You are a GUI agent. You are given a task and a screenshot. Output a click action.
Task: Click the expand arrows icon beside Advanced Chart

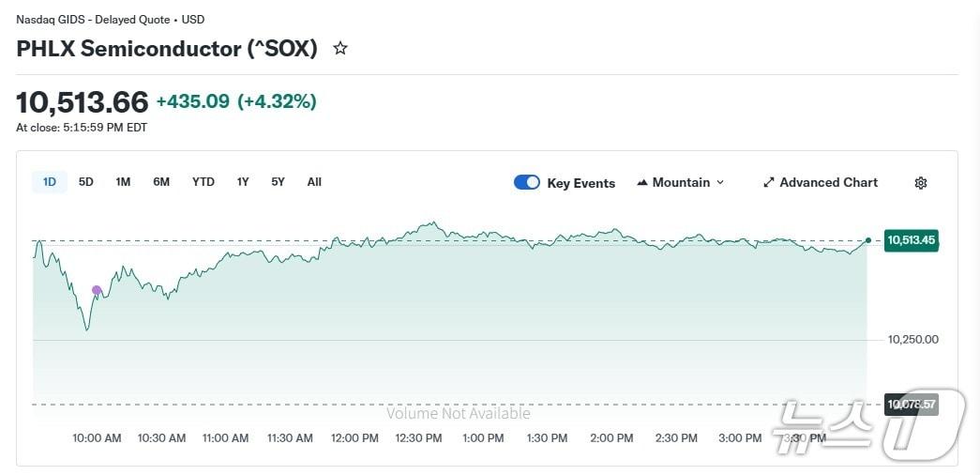coord(769,183)
